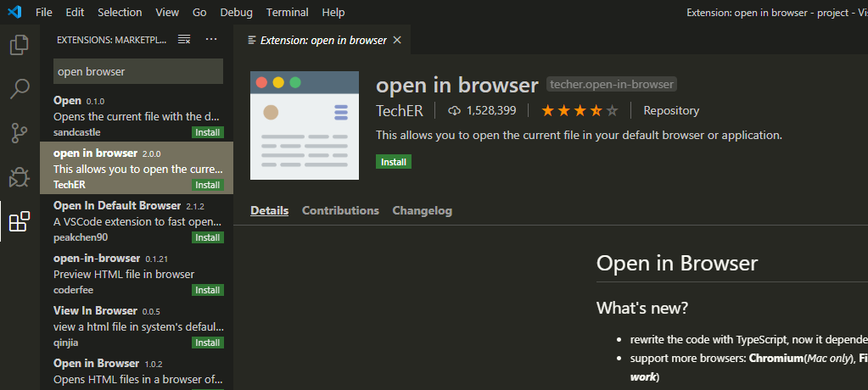Viewport: 868px width, 390px height.
Task: Open the Extensions view in activity bar
Action: tap(20, 221)
